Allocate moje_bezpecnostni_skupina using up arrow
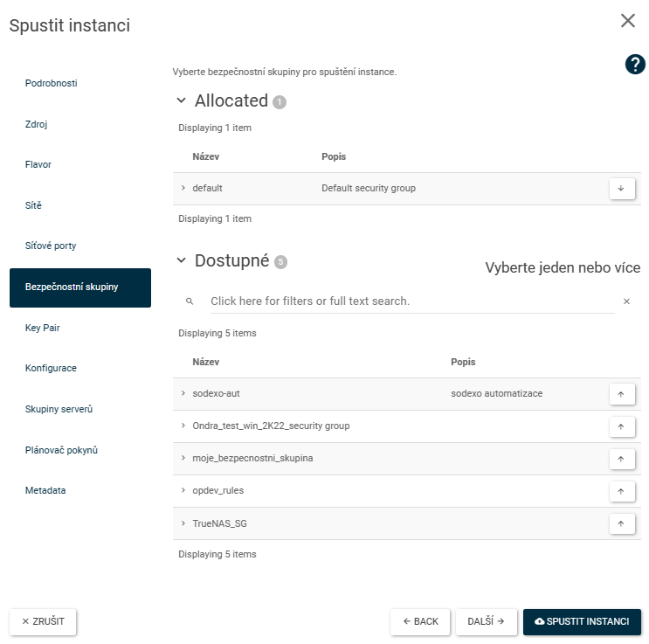 coord(622,459)
